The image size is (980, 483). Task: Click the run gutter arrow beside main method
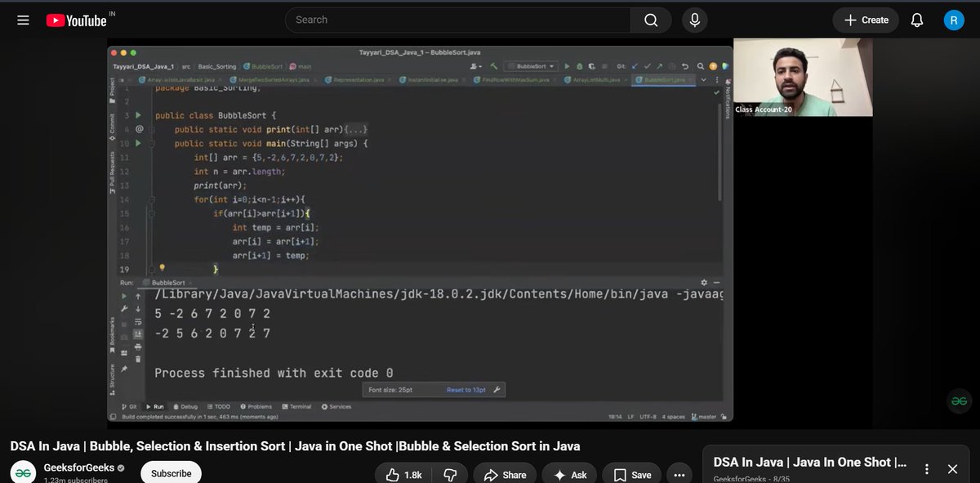point(138,144)
